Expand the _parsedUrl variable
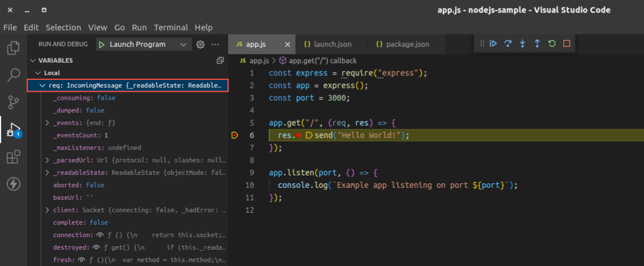644x266 pixels. point(47,160)
